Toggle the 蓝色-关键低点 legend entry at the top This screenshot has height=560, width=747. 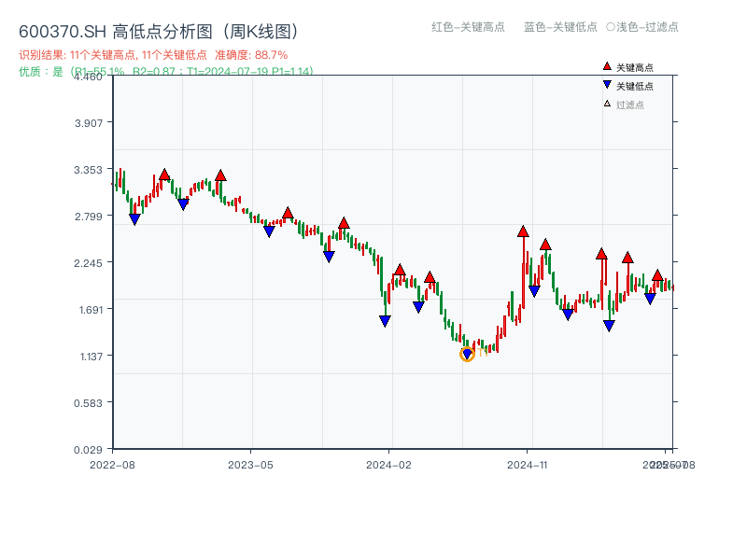560,27
